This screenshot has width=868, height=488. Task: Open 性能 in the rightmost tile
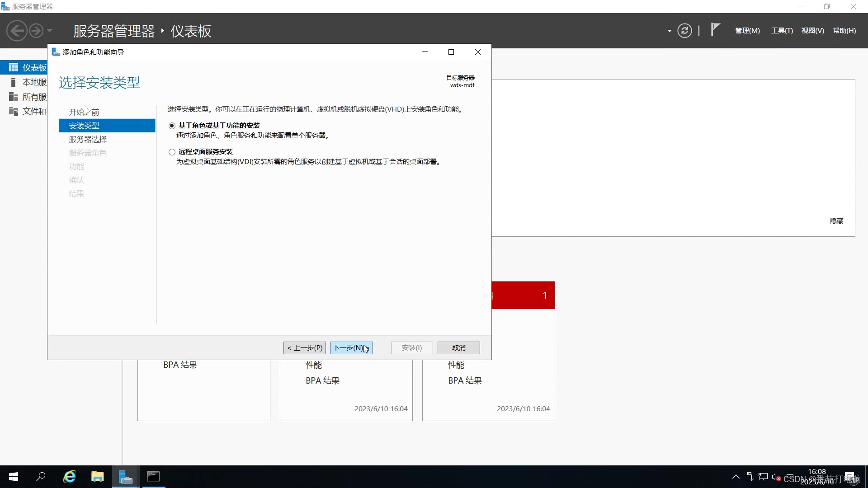[456, 365]
